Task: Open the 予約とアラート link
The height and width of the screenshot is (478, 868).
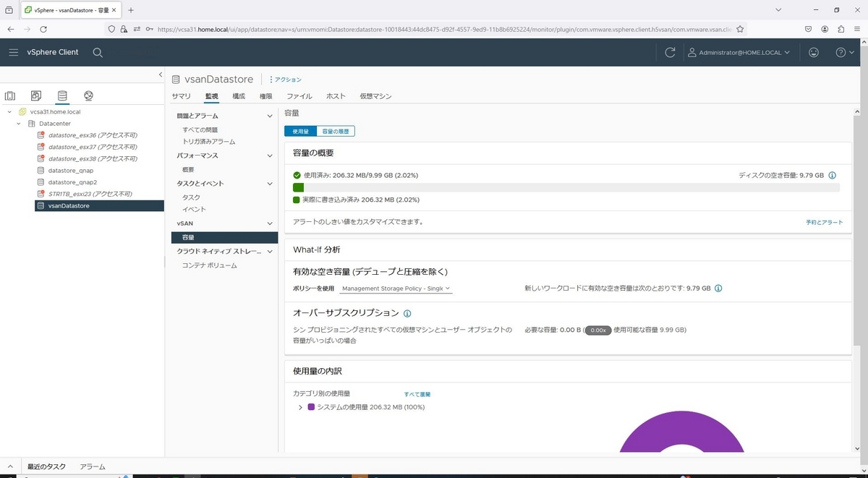Action: [x=824, y=222]
